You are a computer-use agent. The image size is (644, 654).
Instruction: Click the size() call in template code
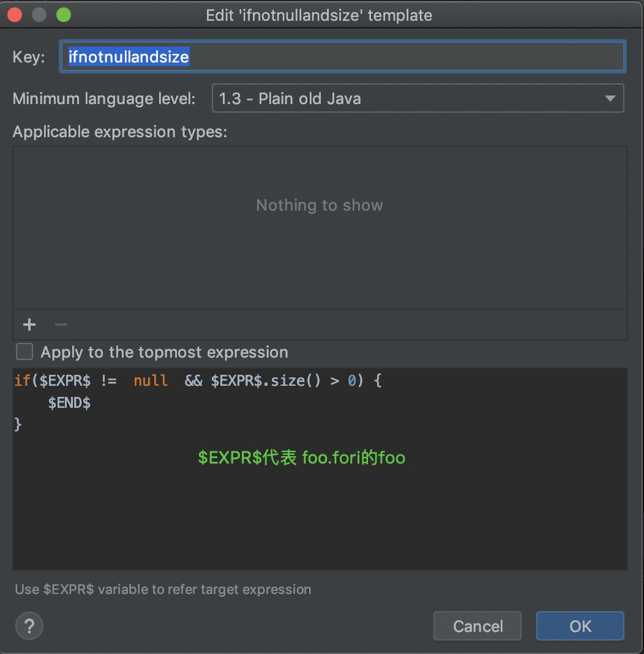point(295,380)
